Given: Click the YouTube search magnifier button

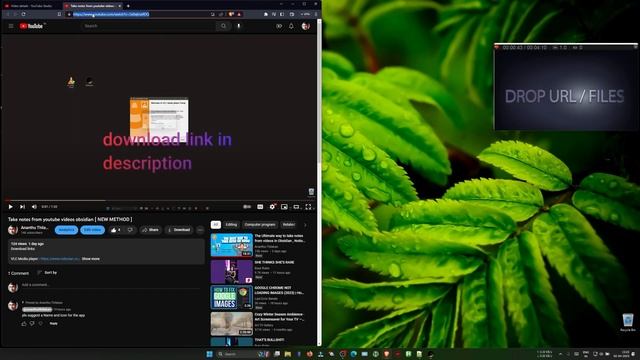Looking at the screenshot, I should (223, 26).
